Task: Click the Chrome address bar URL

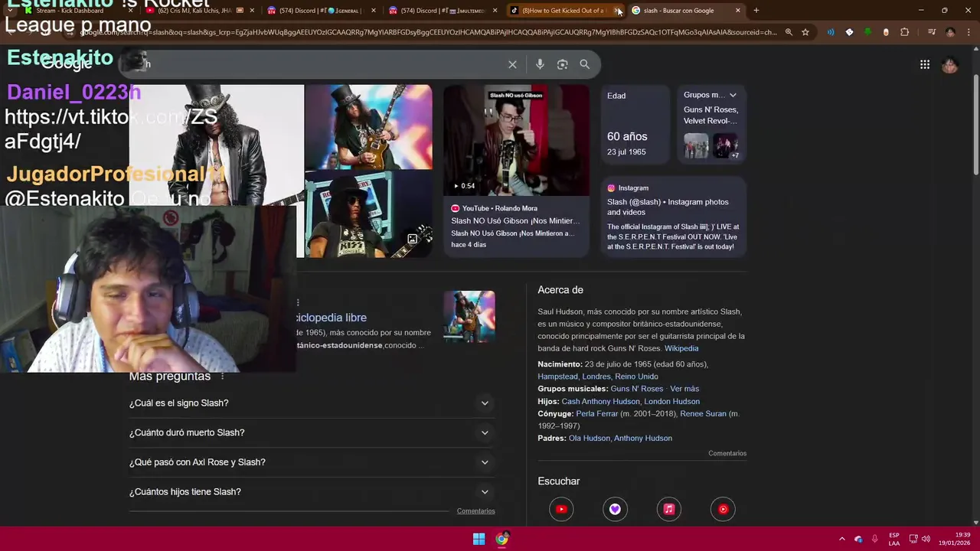Action: point(429,32)
